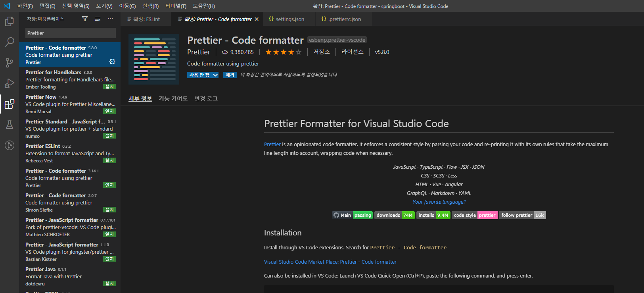Filter extensions with the funnel icon
644x293 pixels.
[x=85, y=19]
